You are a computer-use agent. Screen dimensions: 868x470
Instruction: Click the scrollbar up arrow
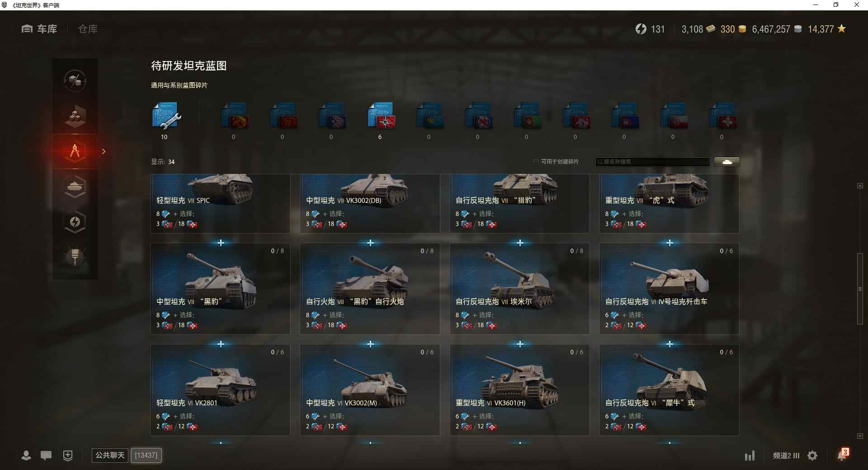[860, 186]
